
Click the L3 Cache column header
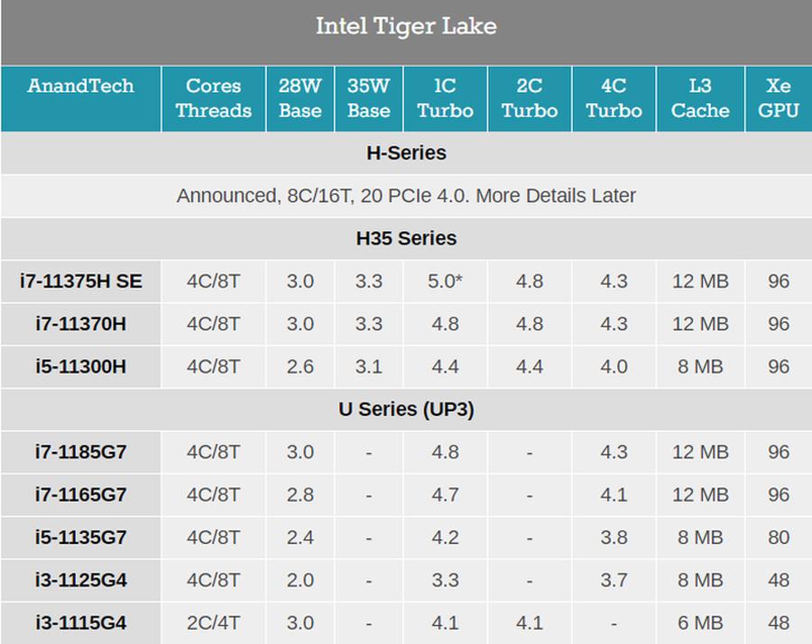point(700,98)
